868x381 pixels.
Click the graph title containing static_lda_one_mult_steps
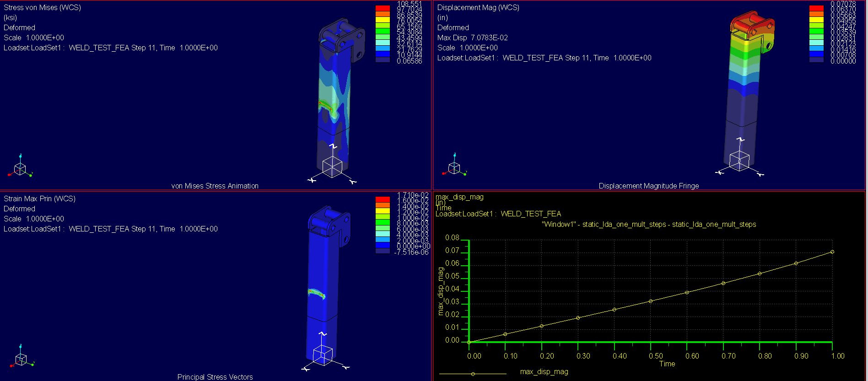coord(648,224)
